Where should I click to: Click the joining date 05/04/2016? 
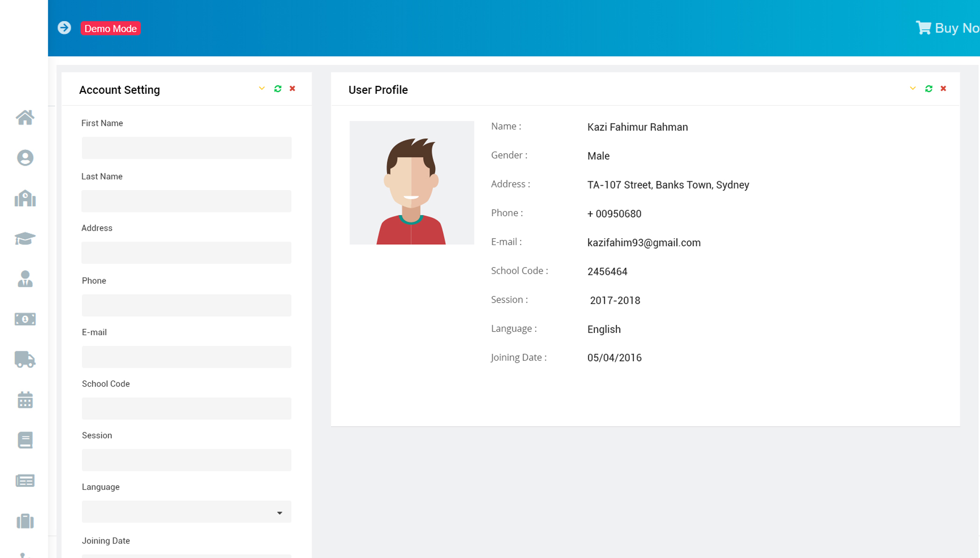tap(614, 358)
